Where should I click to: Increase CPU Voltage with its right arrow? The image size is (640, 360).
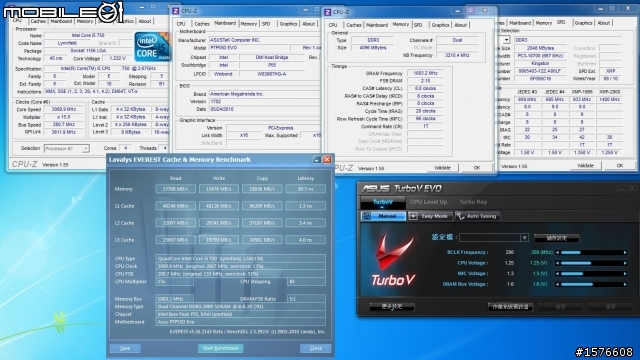click(x=625, y=263)
